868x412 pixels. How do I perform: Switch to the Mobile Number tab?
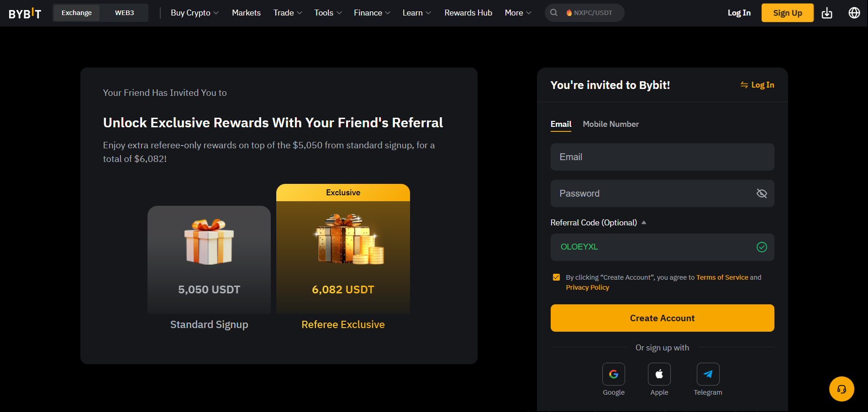click(610, 124)
